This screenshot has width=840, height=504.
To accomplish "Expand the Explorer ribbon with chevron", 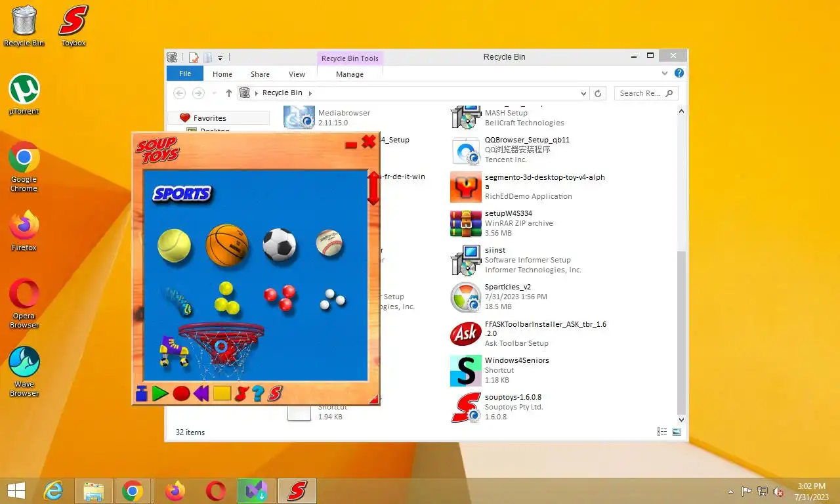I will coord(664,73).
